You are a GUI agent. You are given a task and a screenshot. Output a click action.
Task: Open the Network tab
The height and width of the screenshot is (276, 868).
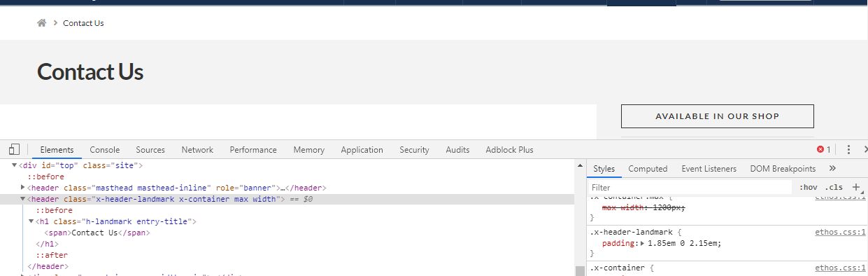pos(197,150)
